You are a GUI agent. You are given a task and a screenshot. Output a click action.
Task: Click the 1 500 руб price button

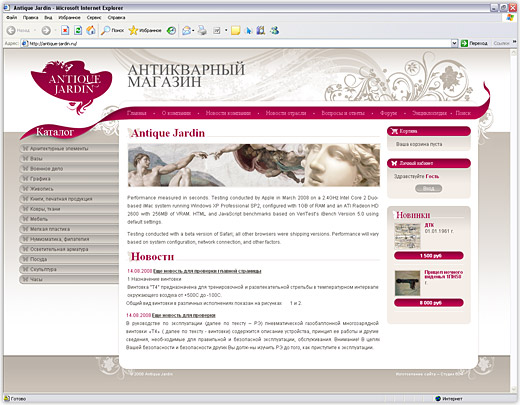point(429,256)
